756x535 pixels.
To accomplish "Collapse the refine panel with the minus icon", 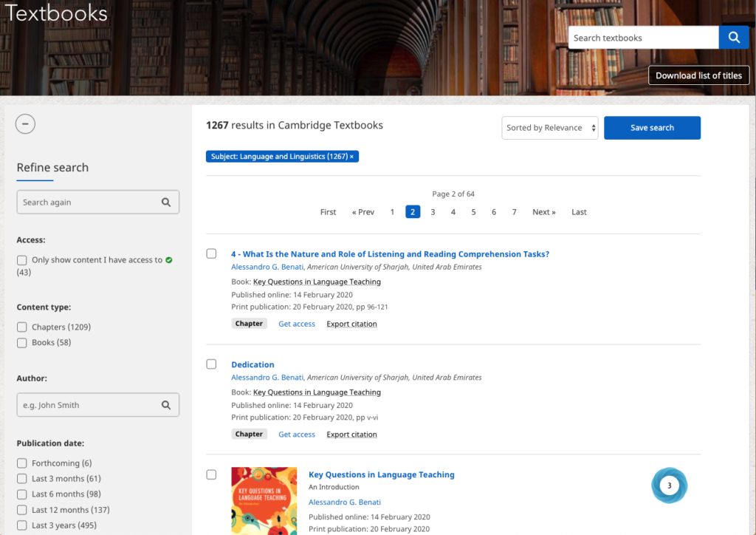I will click(25, 124).
